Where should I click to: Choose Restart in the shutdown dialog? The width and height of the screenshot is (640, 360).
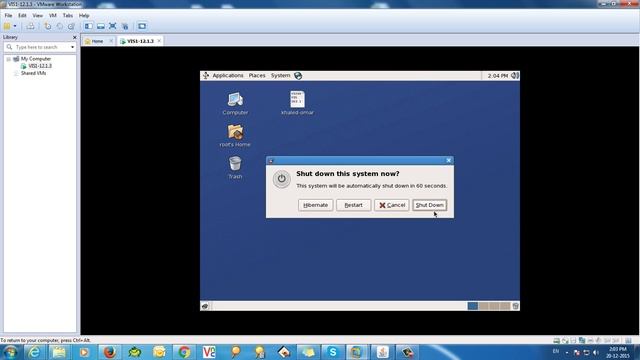coord(353,205)
